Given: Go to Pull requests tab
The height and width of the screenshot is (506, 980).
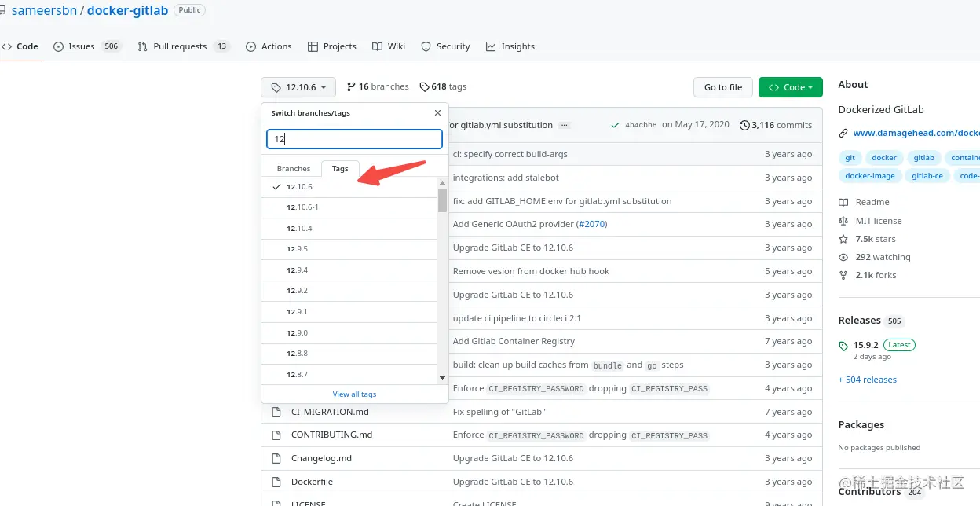Looking at the screenshot, I should tap(183, 46).
